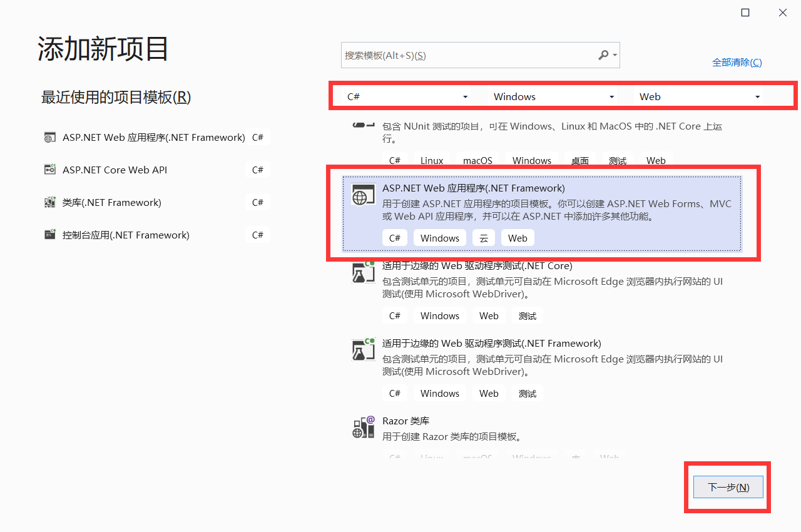
Task: Click the magnifier search icon in the search box
Action: (603, 55)
